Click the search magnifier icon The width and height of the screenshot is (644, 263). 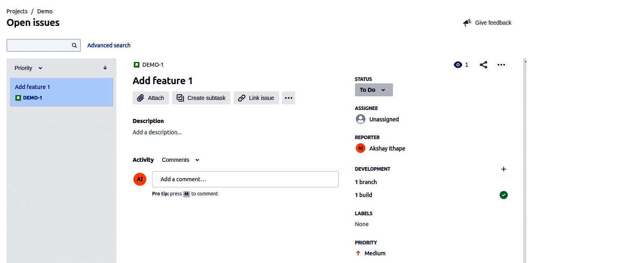[74, 45]
